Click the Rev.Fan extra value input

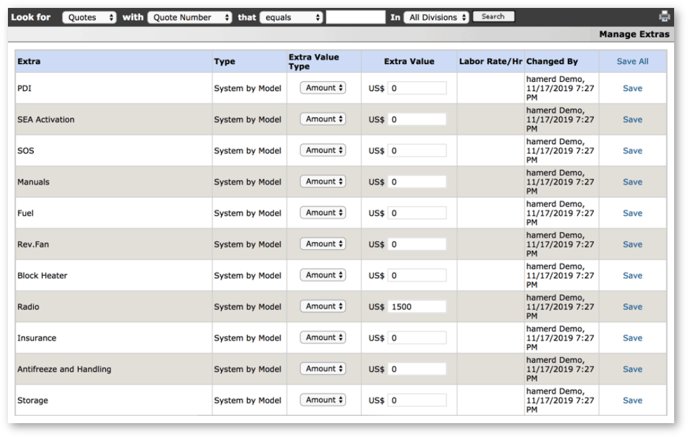click(416, 245)
